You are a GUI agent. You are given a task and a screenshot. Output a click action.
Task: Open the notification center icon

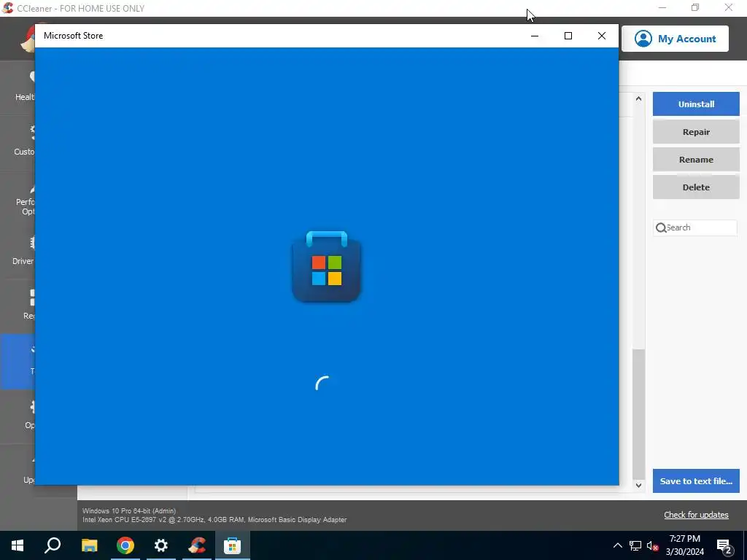point(724,545)
